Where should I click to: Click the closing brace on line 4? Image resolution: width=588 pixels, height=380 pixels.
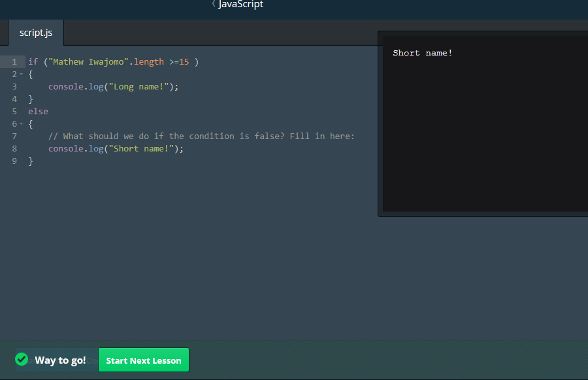point(31,99)
